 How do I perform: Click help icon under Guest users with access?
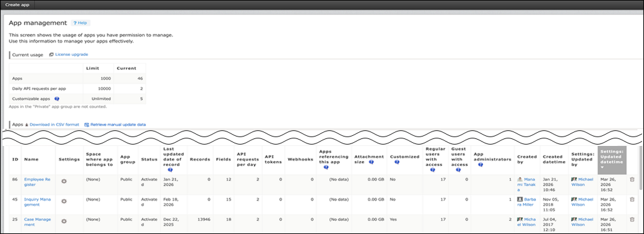coord(458,170)
